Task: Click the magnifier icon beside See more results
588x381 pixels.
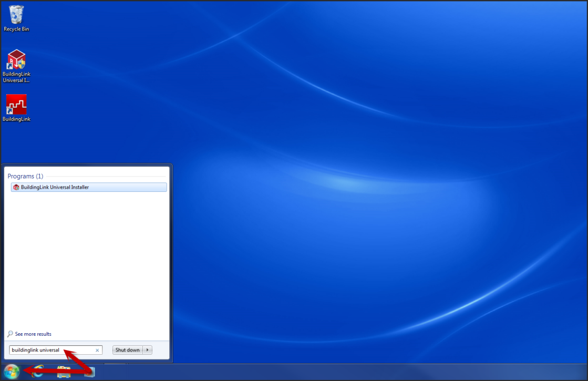Action: 10,334
